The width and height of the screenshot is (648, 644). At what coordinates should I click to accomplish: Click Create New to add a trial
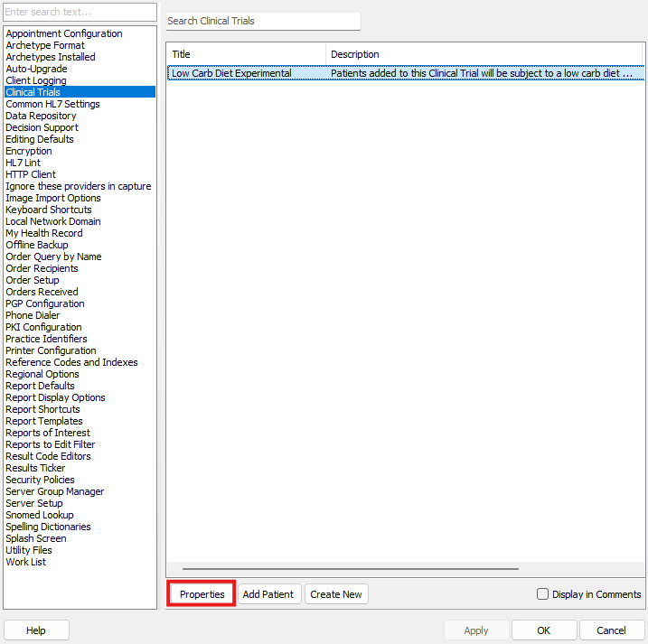(336, 594)
